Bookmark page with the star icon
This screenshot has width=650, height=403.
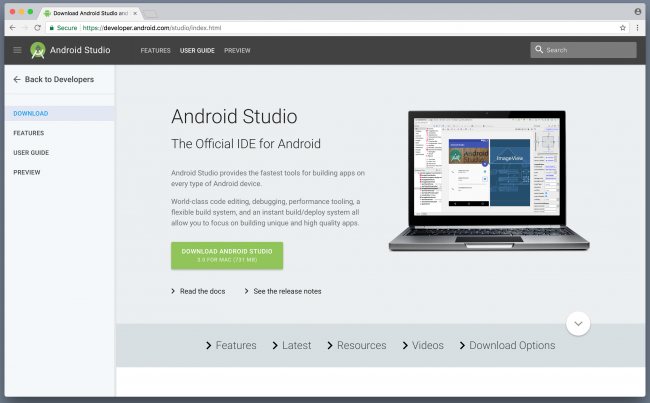(x=622, y=28)
